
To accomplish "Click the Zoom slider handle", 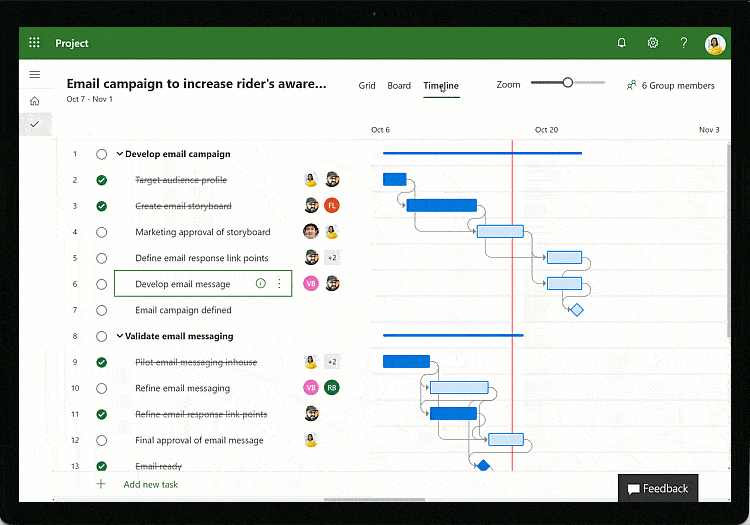I will click(567, 83).
